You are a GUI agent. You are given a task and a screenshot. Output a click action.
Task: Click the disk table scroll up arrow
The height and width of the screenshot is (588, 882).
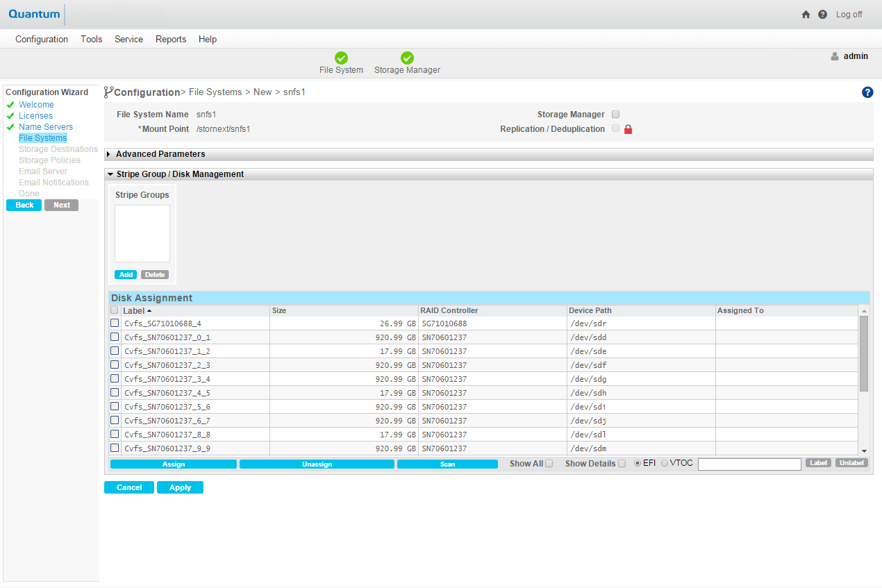(x=864, y=311)
